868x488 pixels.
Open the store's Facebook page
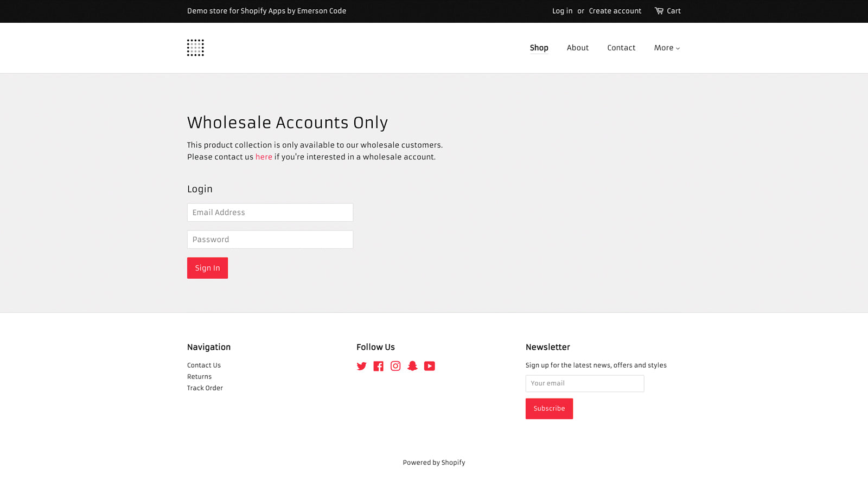(x=378, y=366)
